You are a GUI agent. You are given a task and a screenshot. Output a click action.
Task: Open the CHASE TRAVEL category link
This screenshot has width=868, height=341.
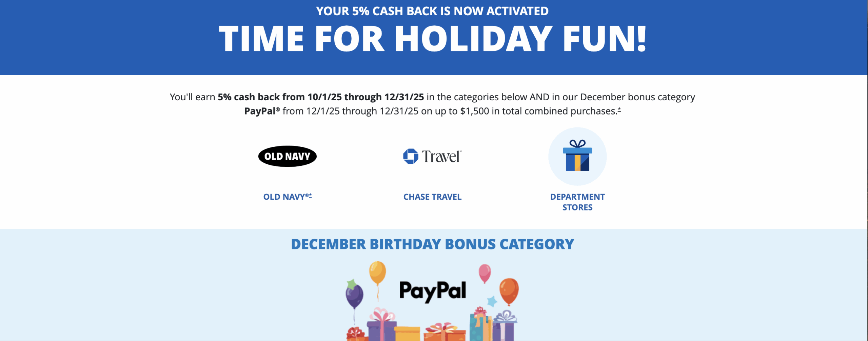pos(432,197)
